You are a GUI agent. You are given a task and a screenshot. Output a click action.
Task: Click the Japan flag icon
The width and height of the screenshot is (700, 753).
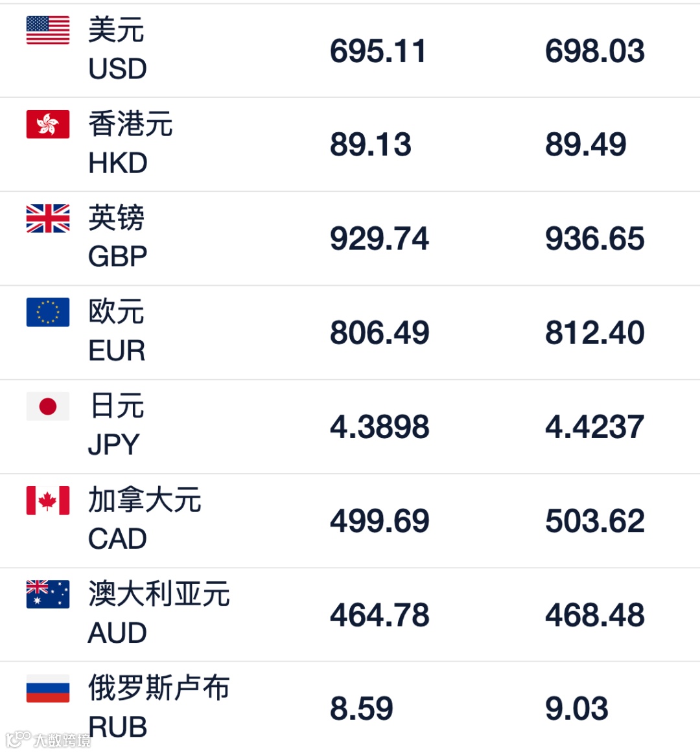click(47, 406)
